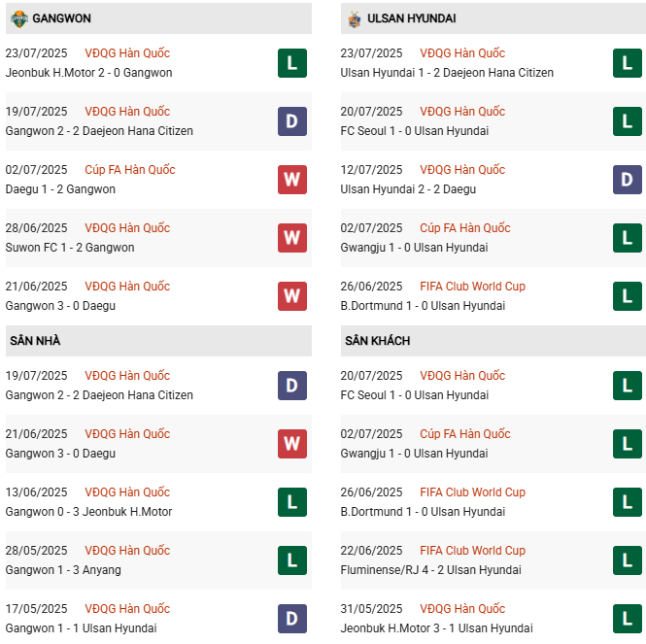The width and height of the screenshot is (646, 644).
Task: Click VĐQG Hàn Quốc link dated 12/07/2025
Action: [x=462, y=170]
